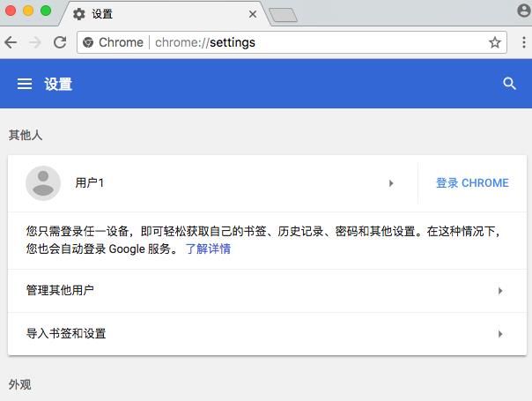Click the address bar URL chrome://settings
This screenshot has height=401, width=532.
[205, 42]
